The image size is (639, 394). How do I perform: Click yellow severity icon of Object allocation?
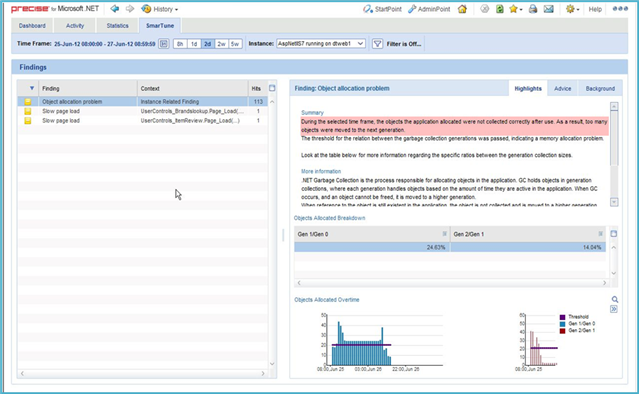pos(28,101)
